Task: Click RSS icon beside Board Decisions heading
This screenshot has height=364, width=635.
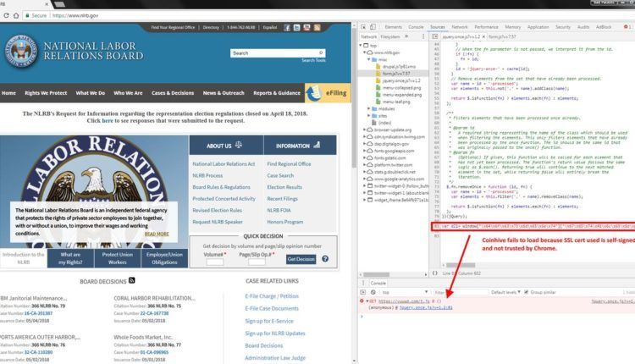Action: pyautogui.click(x=132, y=279)
